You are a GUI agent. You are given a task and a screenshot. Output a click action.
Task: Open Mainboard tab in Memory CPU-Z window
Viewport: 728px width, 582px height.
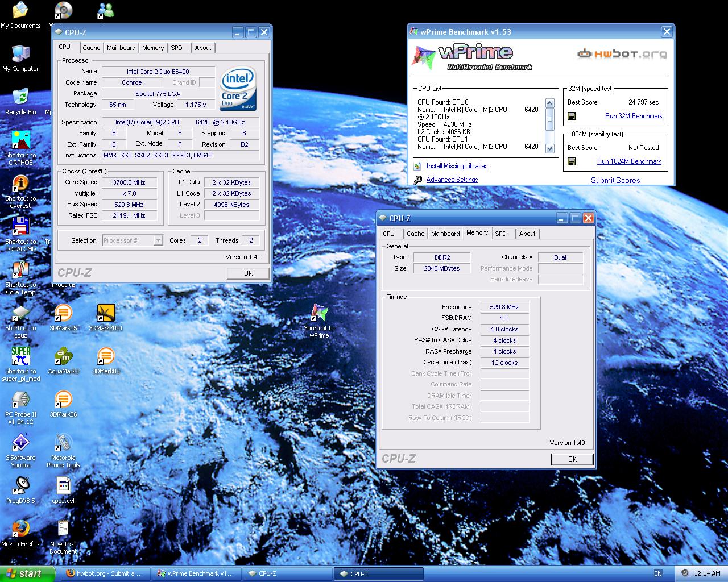tap(445, 234)
